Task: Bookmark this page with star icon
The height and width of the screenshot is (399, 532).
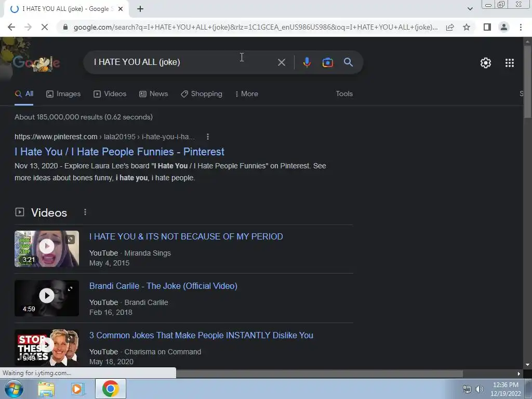Action: pyautogui.click(x=467, y=27)
